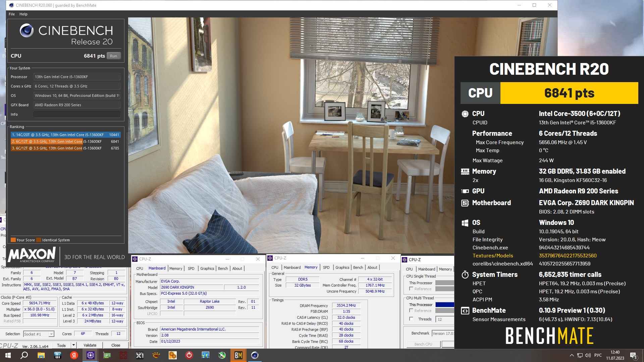Open the Threads count 12 dropdown
The width and height of the screenshot is (644, 362).
click(445, 319)
